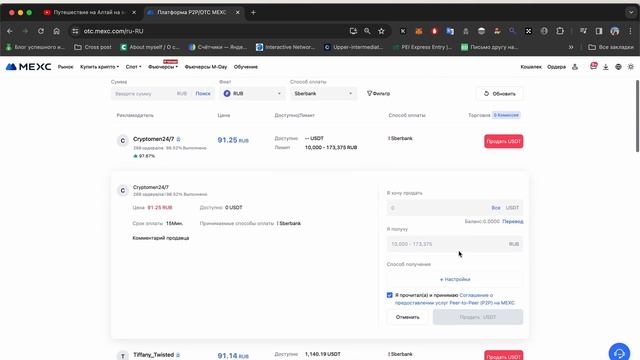This screenshot has height=360, width=640.
Task: Open the translate extension icon
Action: [x=450, y=31]
